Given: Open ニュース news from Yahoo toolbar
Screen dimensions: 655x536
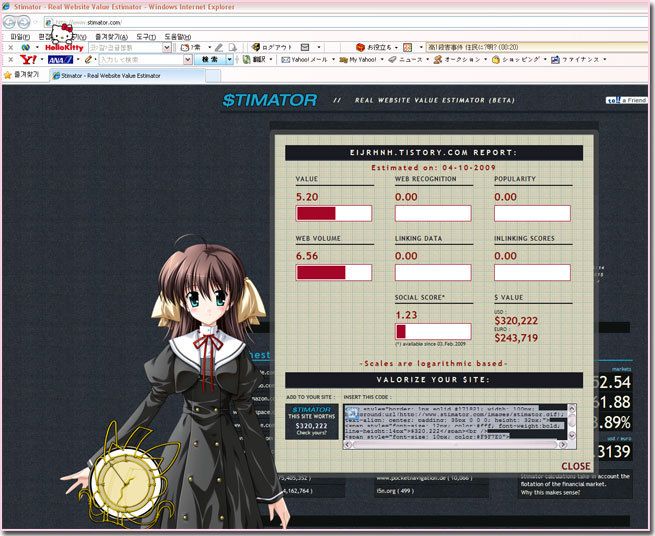Looking at the screenshot, I should 405,60.
